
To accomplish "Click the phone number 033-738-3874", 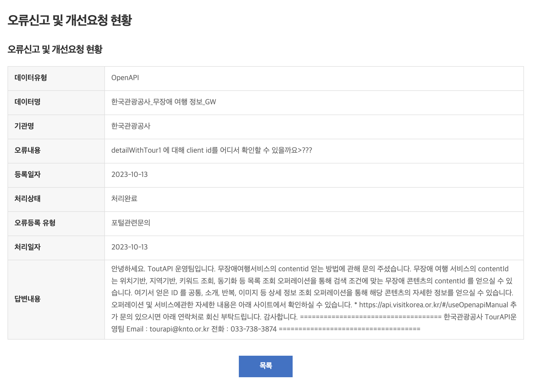I will pos(254,329).
